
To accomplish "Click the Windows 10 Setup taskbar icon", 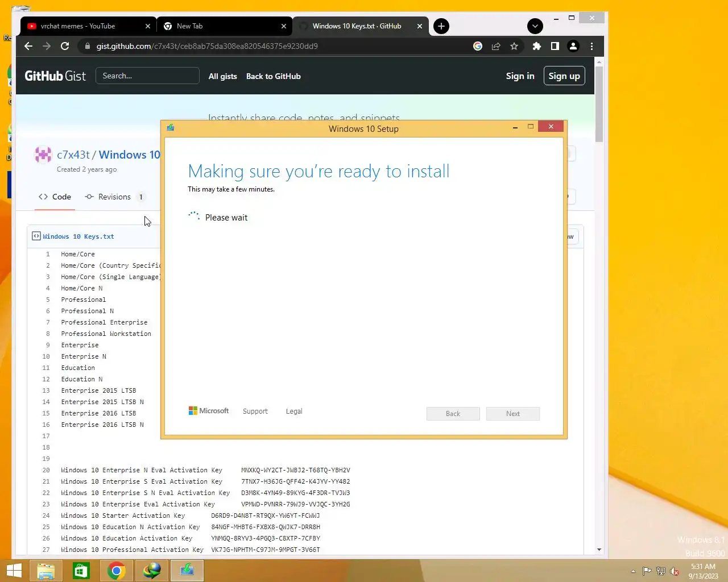I will [187, 571].
